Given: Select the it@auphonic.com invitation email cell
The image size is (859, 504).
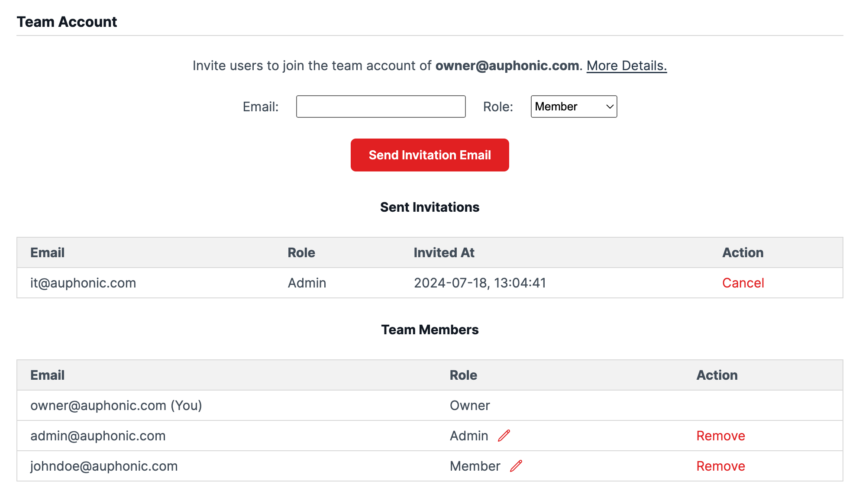Looking at the screenshot, I should point(83,283).
